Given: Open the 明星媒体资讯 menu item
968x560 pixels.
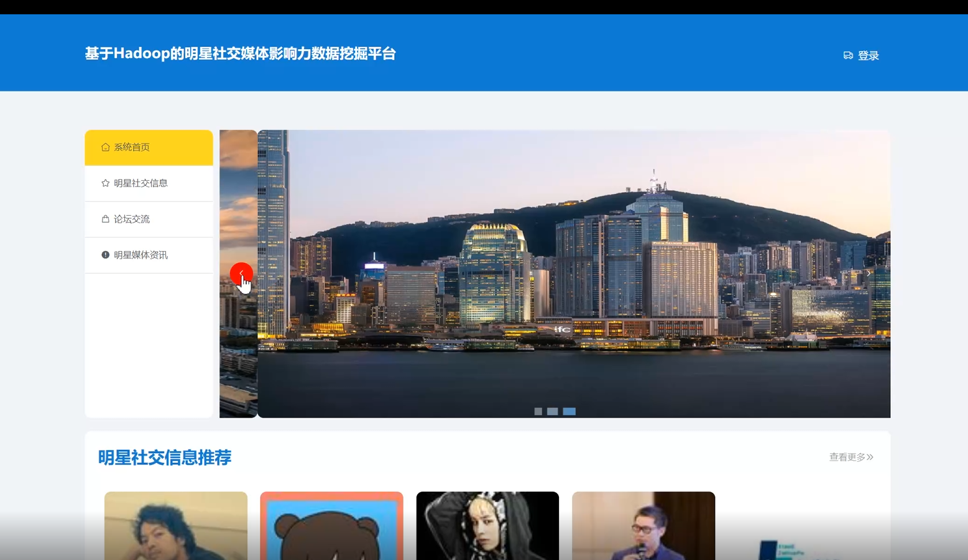Looking at the screenshot, I should (149, 255).
